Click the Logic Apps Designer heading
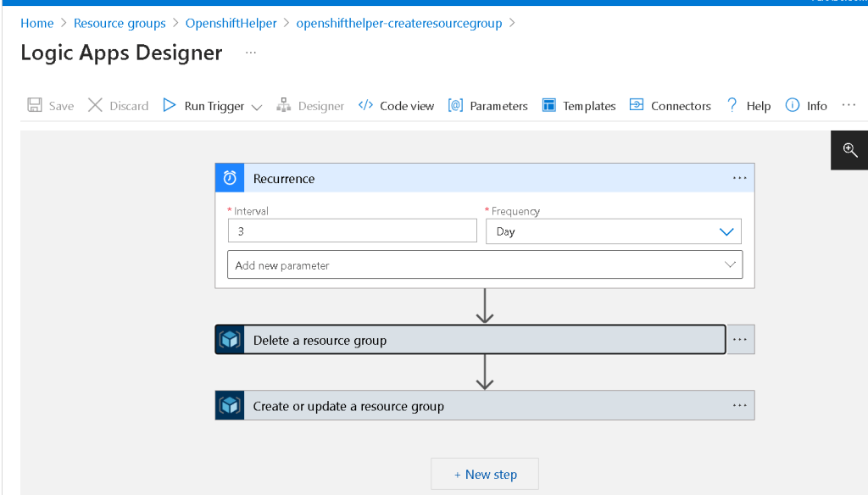The image size is (868, 495). 121,53
